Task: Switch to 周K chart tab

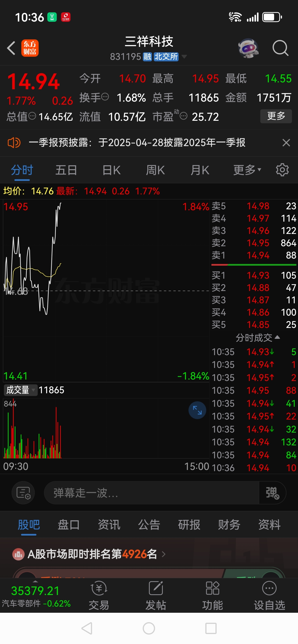Action: [155, 170]
